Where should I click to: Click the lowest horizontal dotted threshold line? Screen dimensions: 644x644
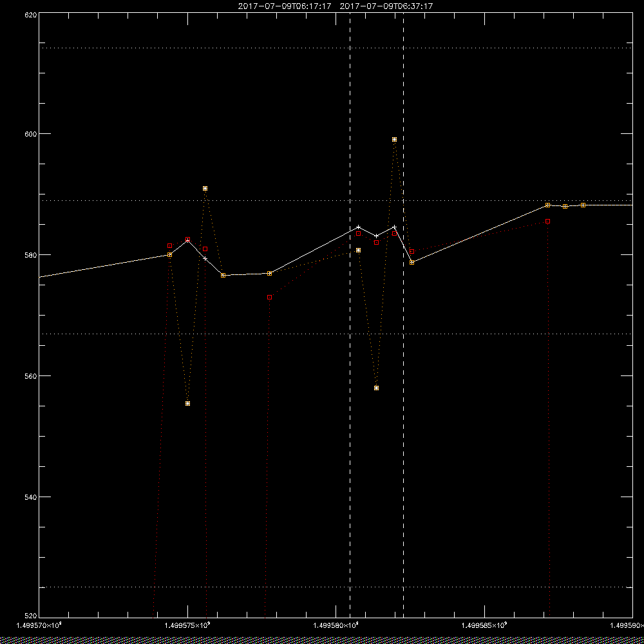tap(336, 587)
